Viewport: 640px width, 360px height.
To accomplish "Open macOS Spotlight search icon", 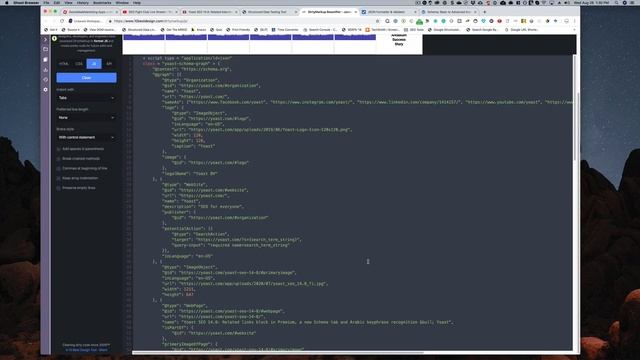I will pyautogui.click(x=617, y=2).
